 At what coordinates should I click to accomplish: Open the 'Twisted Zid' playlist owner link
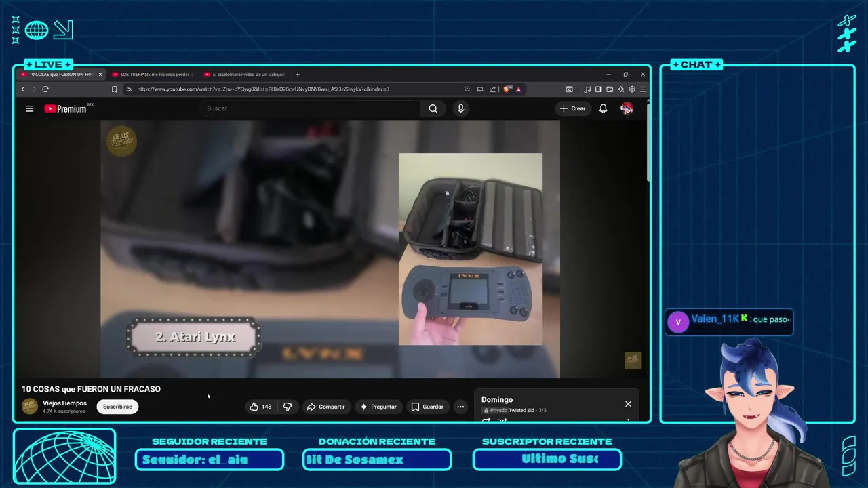pos(522,410)
